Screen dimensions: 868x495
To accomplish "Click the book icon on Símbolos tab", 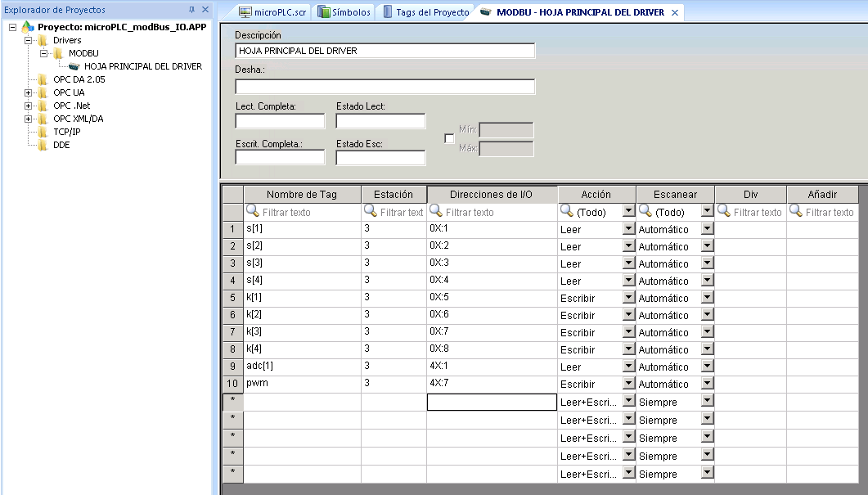I will click(323, 11).
